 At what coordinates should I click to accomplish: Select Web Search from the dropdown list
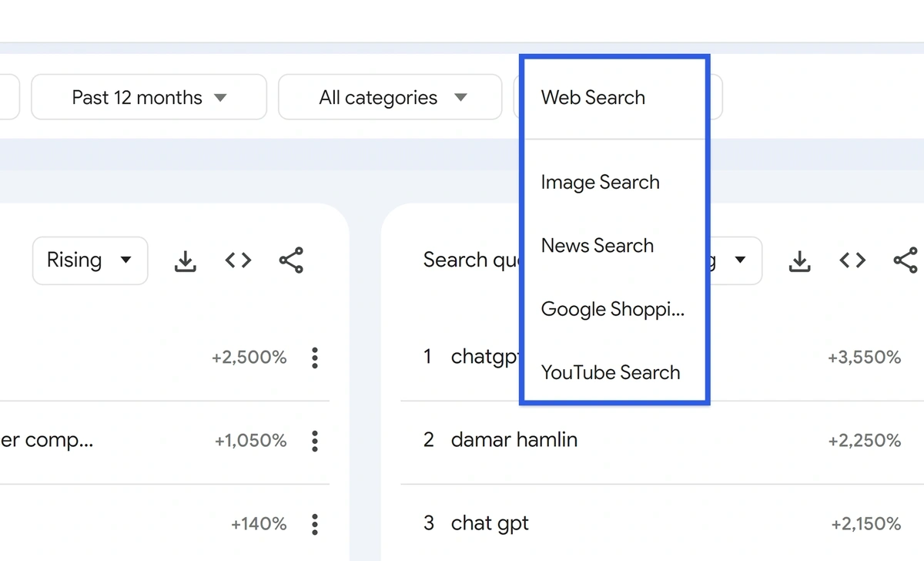pyautogui.click(x=614, y=98)
